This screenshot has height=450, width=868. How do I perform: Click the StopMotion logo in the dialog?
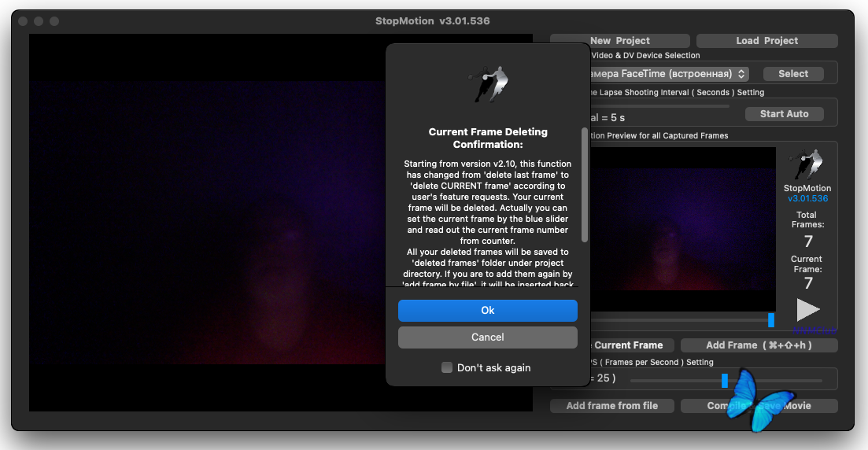point(488,84)
